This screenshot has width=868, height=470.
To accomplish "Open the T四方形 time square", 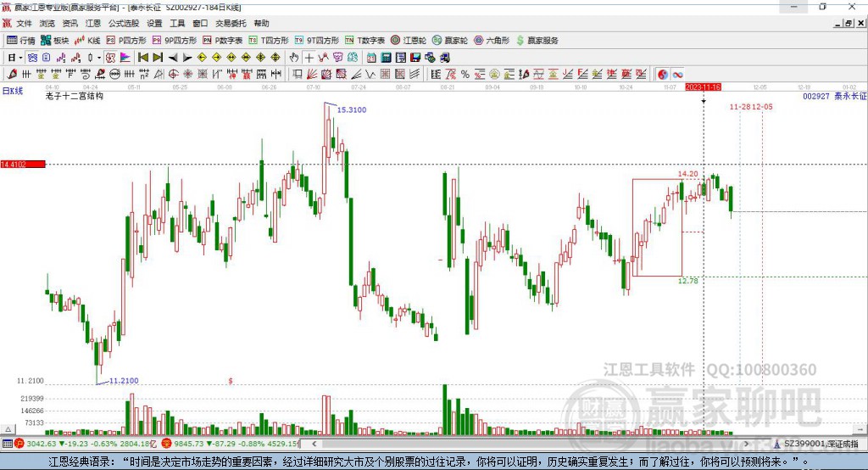I will [x=269, y=41].
